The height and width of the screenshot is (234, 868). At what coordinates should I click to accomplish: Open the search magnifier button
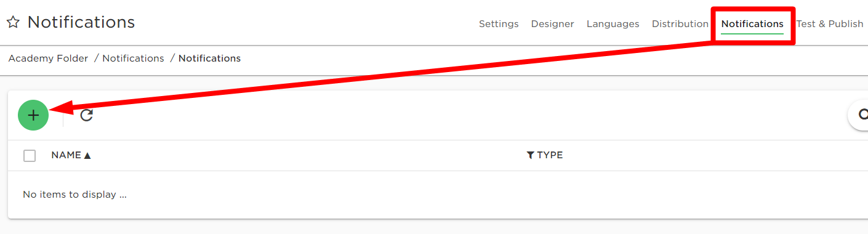tap(861, 115)
